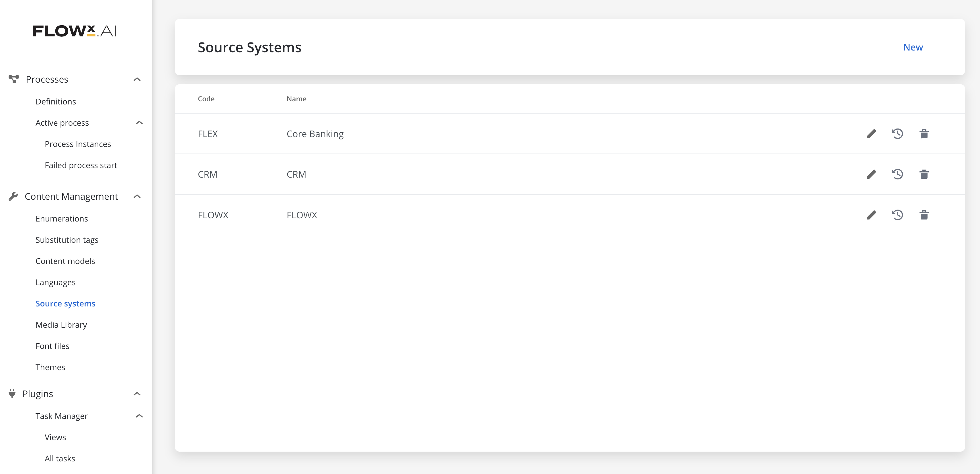Open the Definitions menu item

(56, 102)
